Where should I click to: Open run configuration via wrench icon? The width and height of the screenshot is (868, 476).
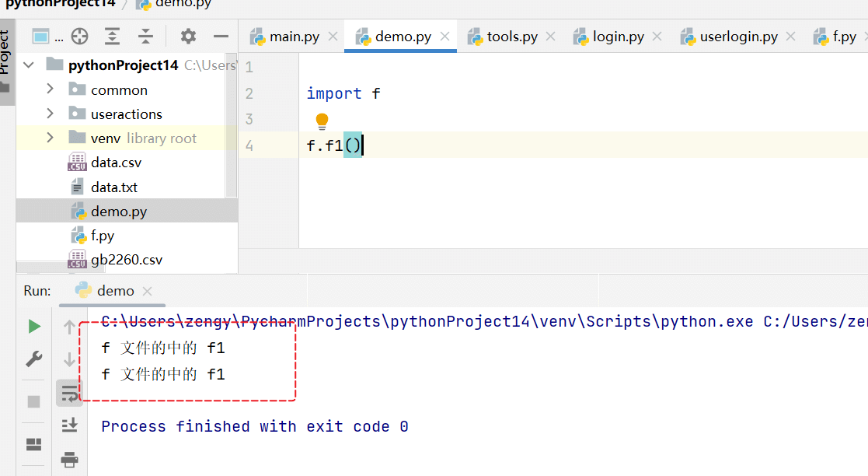pos(33,359)
